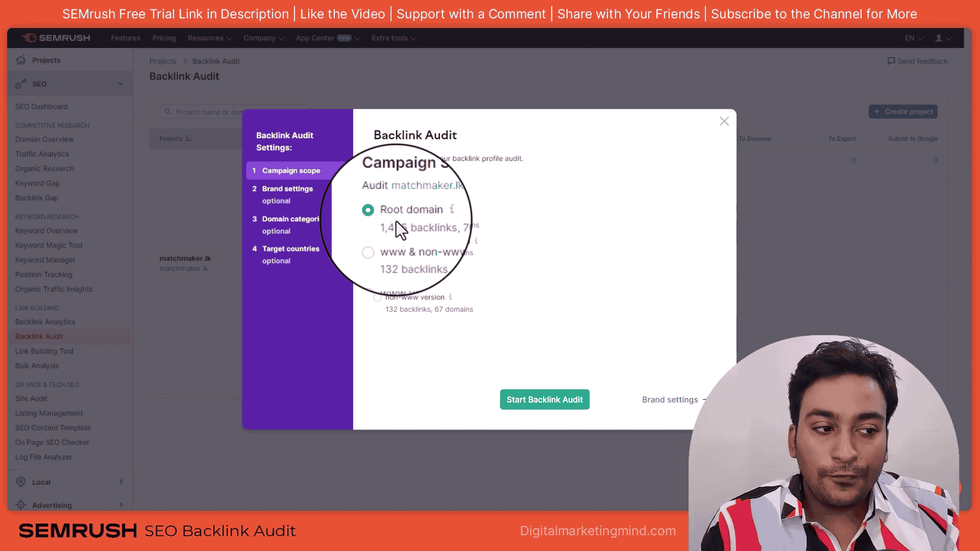Click the Pricing menu item
This screenshot has height=551, width=980.
163,38
